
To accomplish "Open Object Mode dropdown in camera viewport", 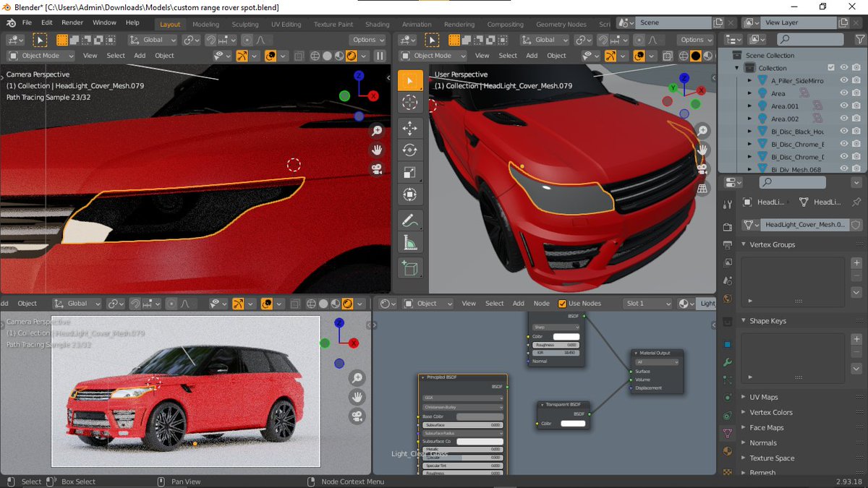I will click(41, 56).
